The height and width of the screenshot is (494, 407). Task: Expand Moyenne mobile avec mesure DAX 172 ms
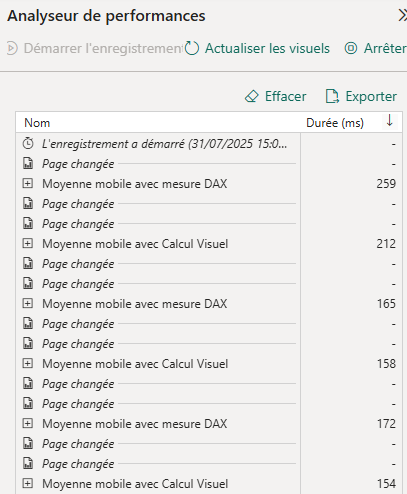pyautogui.click(x=28, y=423)
